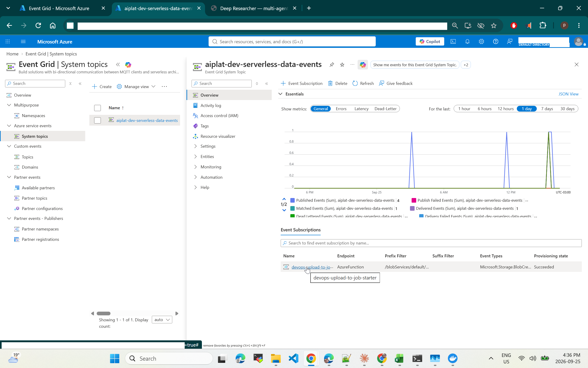Open Tags menu item
Viewport: 588px width, 368px height.
204,126
